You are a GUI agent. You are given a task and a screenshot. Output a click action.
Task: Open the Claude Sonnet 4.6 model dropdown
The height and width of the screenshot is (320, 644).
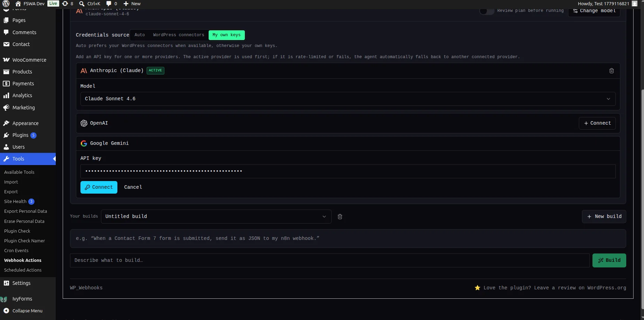(x=348, y=99)
